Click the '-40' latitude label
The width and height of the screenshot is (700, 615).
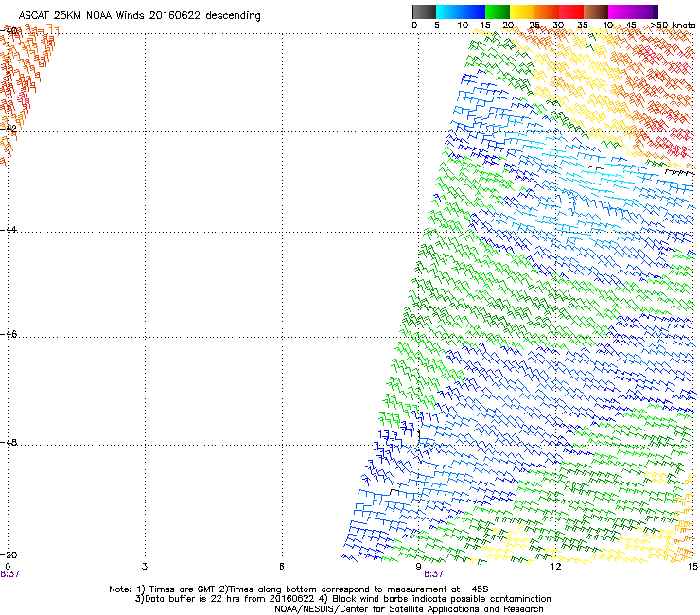tap(9, 30)
